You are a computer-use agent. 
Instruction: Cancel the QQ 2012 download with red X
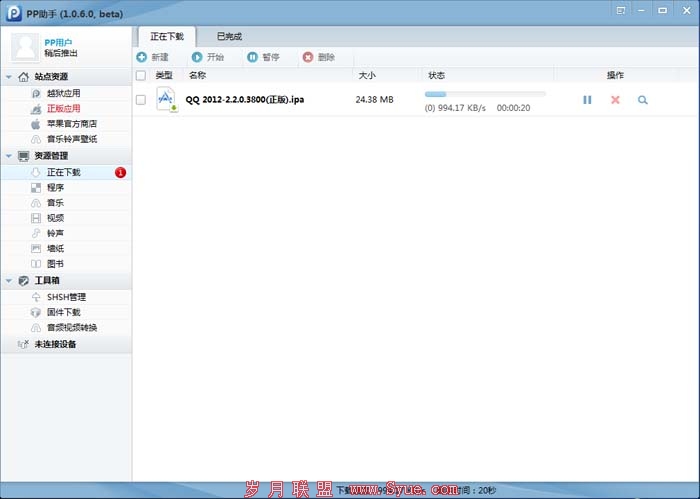(x=615, y=100)
